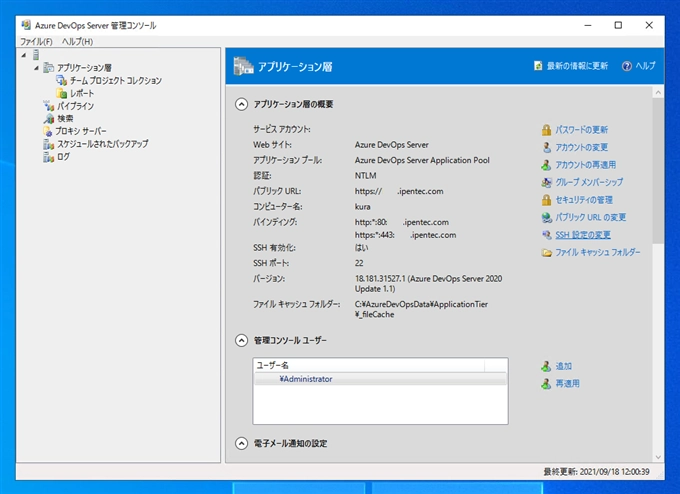Image resolution: width=680 pixels, height=494 pixels.
Task: Click the プロキシ サーバー tree icon
Action: coord(48,131)
